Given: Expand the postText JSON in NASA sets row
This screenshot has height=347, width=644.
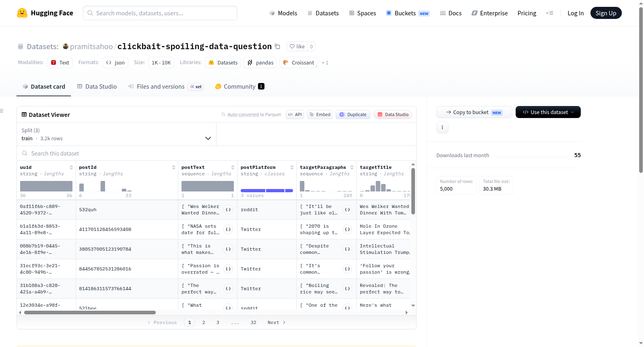Looking at the screenshot, I should (228, 229).
